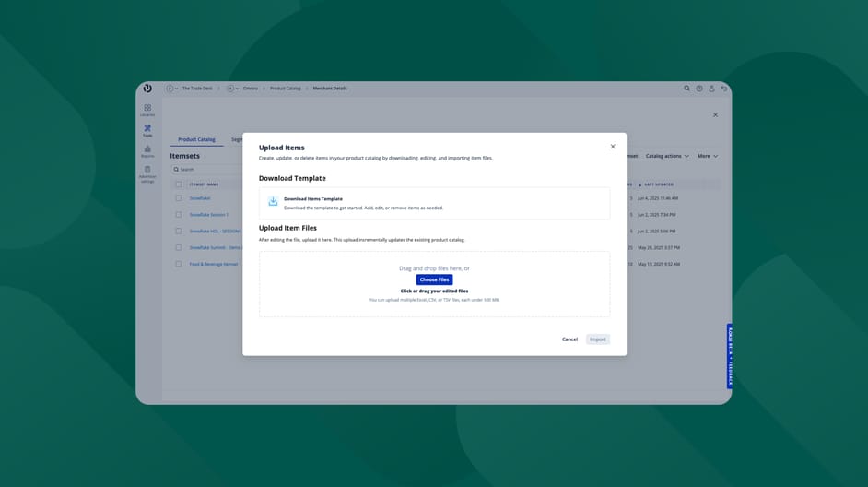
Task: Click the Download Items Template link
Action: point(313,199)
